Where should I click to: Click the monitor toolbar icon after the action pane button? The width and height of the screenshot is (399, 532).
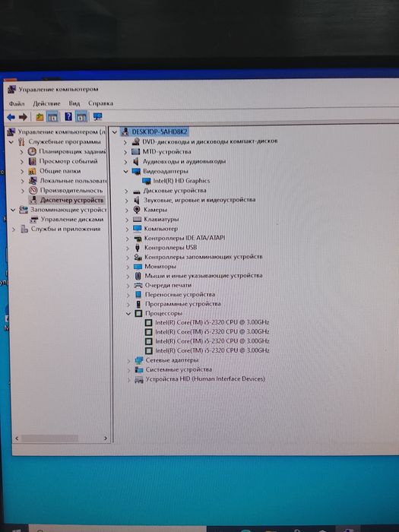tap(98, 117)
